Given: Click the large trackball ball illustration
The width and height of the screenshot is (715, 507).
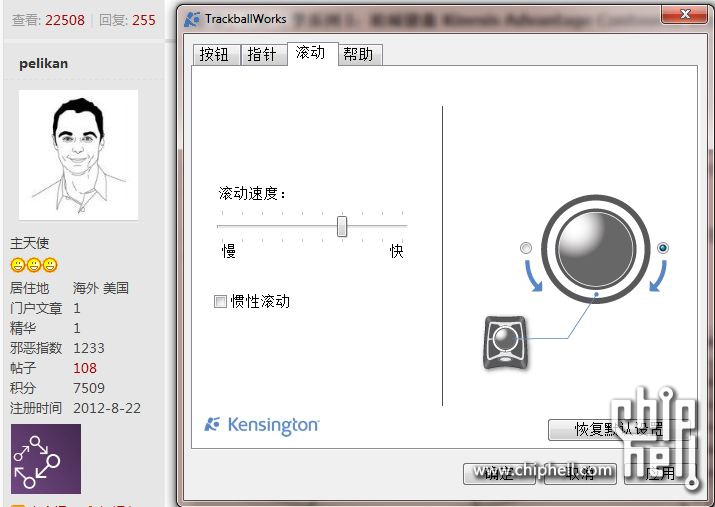Looking at the screenshot, I should click(595, 249).
